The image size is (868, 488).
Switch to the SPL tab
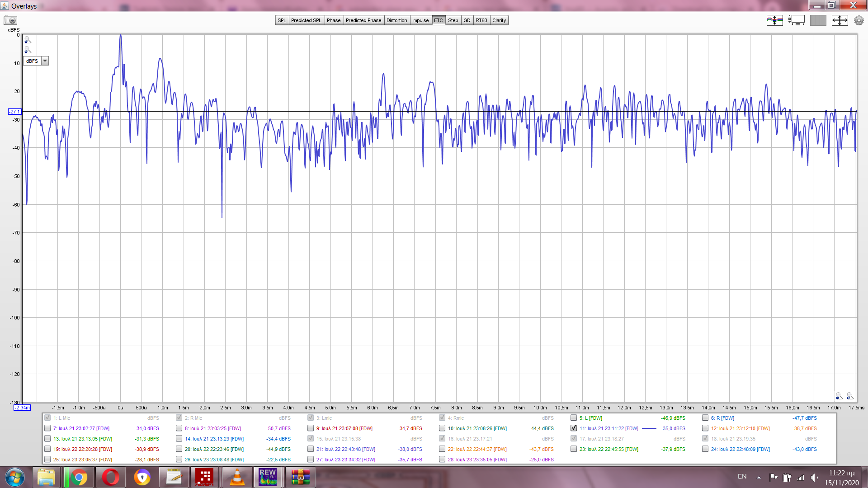tap(282, 20)
